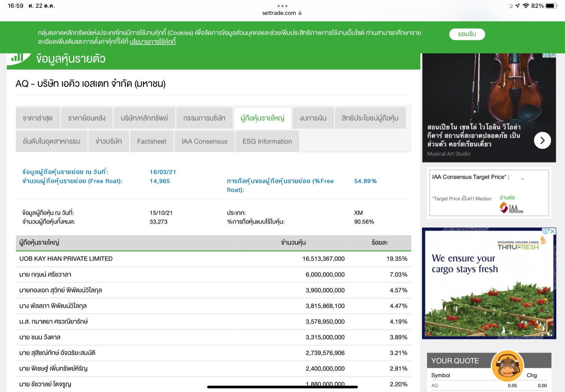The image size is (565, 392).
Task: Select the UOB KAY HIAN PRIVATE LIMITED row
Action: (x=213, y=259)
